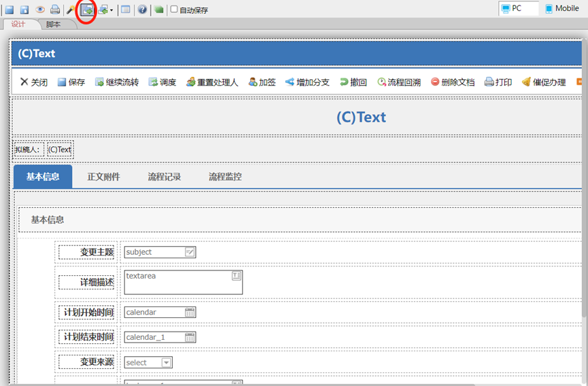Select the 拟稿人: label

point(29,150)
